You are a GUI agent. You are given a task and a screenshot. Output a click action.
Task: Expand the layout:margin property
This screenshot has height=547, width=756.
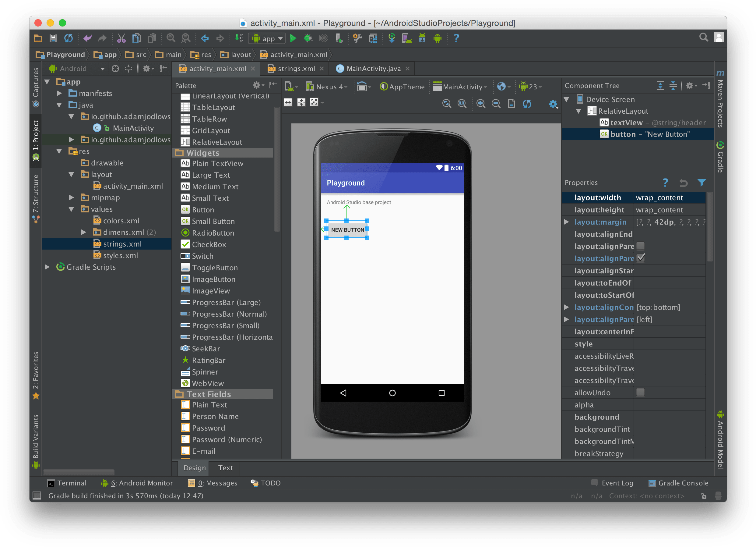(x=566, y=222)
